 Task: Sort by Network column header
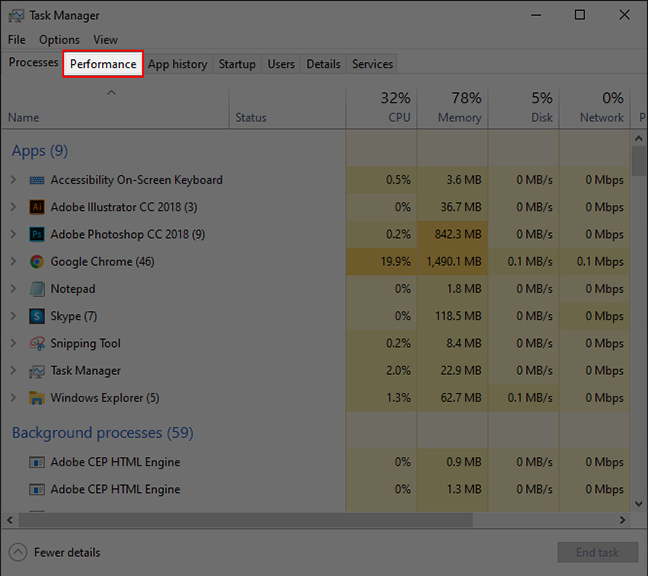[595, 108]
